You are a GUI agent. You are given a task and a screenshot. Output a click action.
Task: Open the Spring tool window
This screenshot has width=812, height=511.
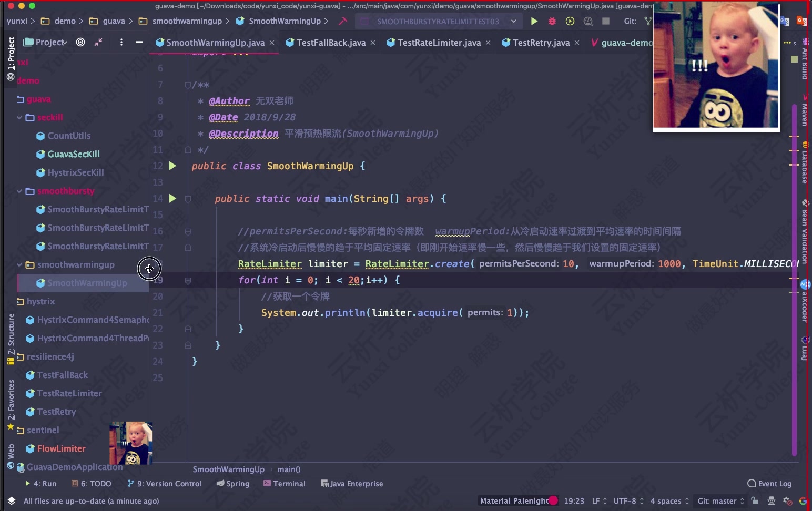pyautogui.click(x=233, y=484)
